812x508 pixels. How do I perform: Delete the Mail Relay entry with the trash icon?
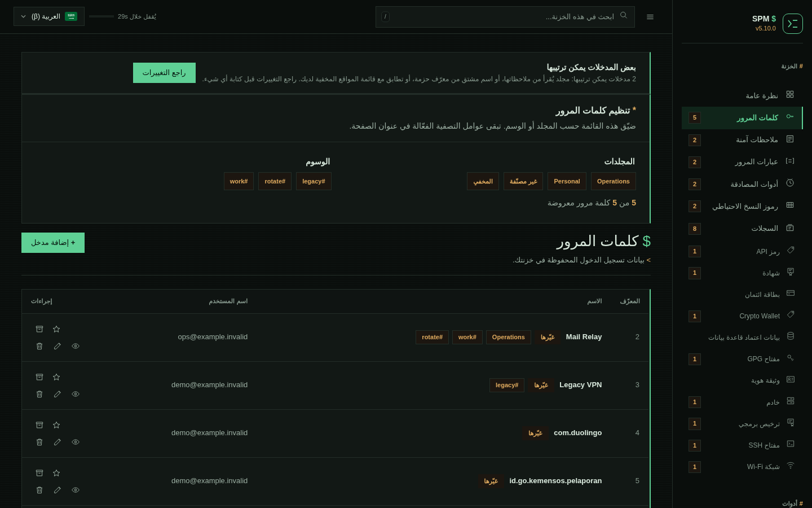tap(39, 346)
